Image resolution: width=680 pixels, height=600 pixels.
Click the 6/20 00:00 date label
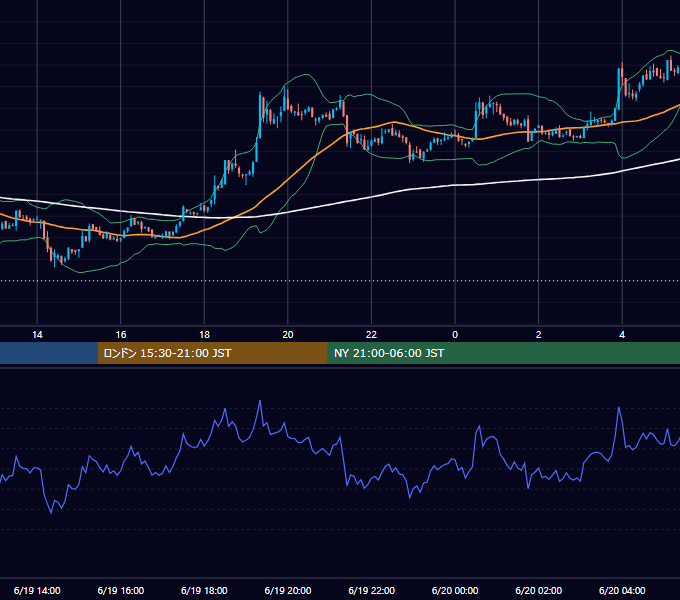click(x=455, y=590)
